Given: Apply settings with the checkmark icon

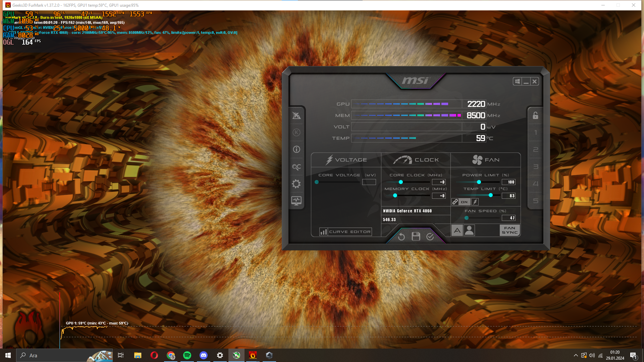Looking at the screenshot, I should pos(430,237).
